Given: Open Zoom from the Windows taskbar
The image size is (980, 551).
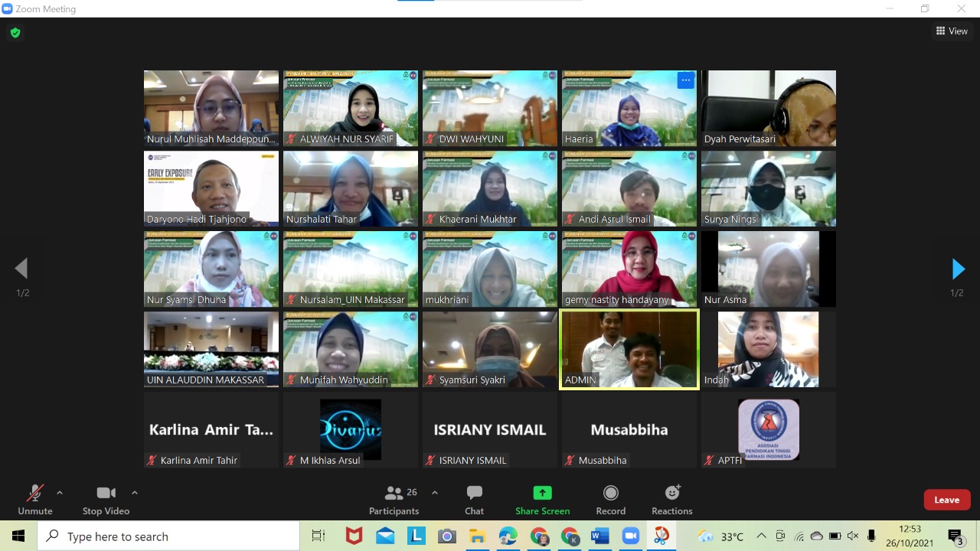Looking at the screenshot, I should click(631, 536).
